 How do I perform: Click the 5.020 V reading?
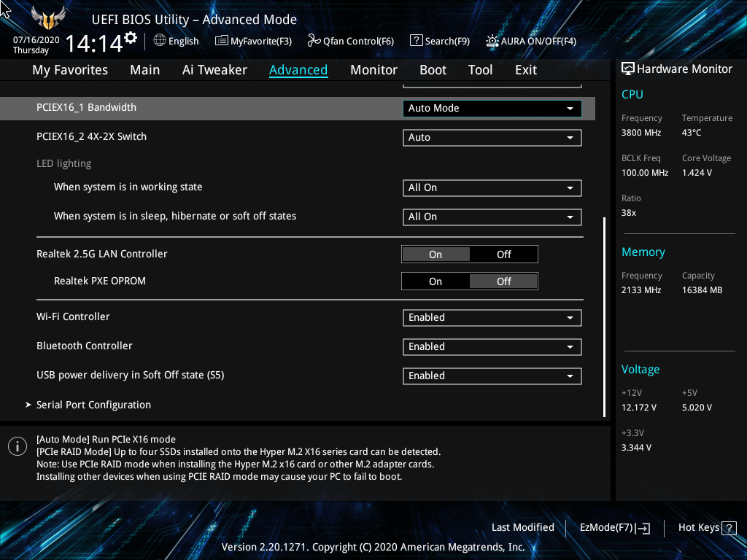click(x=697, y=408)
